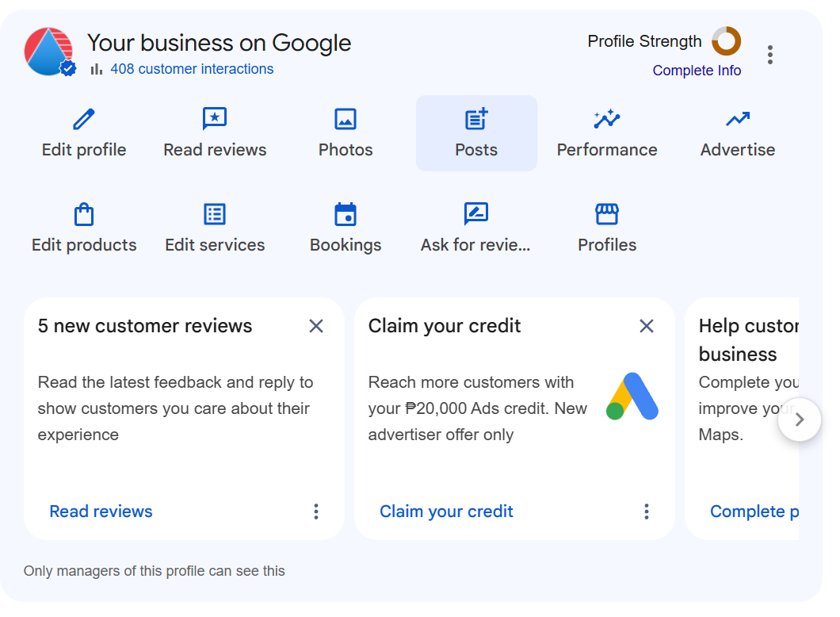This screenshot has height=617, width=840.
Task: Open Edit services list icon
Action: 214,214
